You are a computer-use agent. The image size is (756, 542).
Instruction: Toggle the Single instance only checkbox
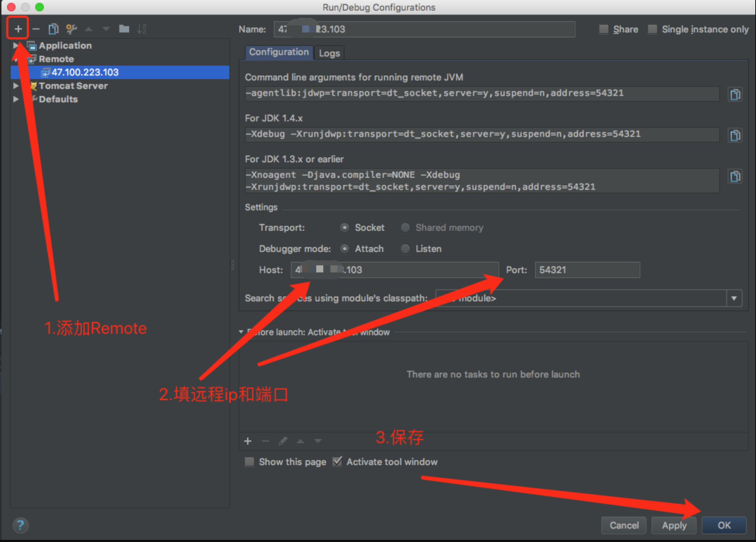click(x=653, y=29)
